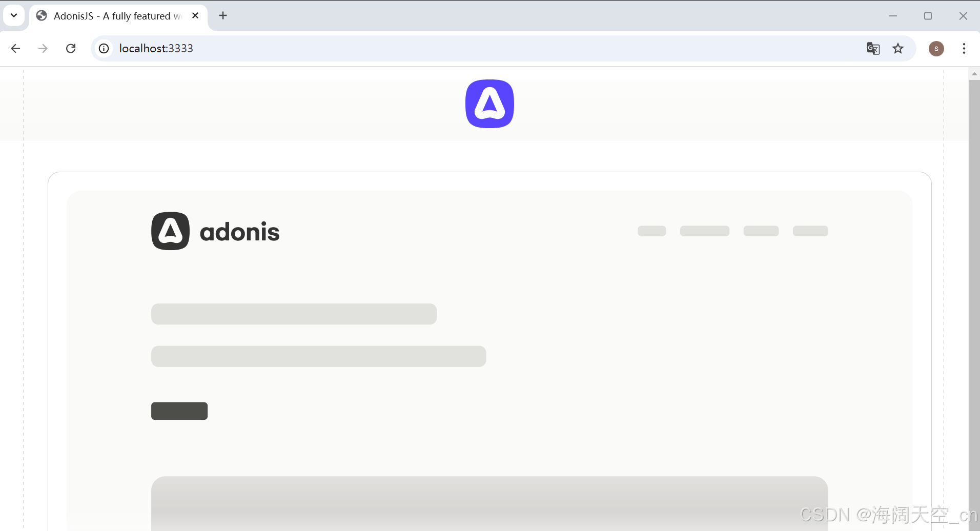Viewport: 980px width, 531px height.
Task: Click the dark placeholder button in the card
Action: (179, 410)
